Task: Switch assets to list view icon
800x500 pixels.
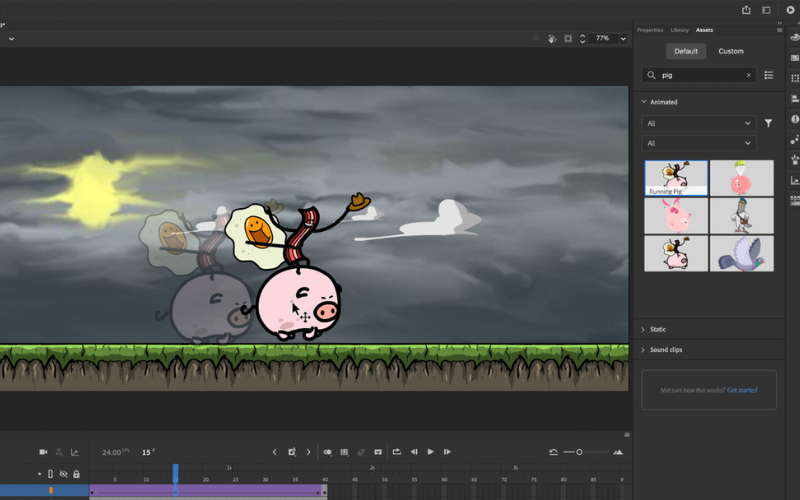Action: (768, 75)
